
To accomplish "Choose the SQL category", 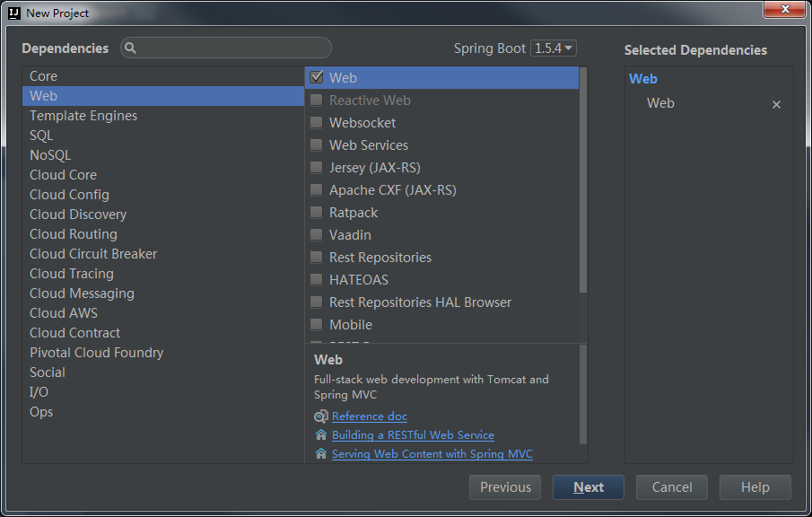I will (163, 136).
